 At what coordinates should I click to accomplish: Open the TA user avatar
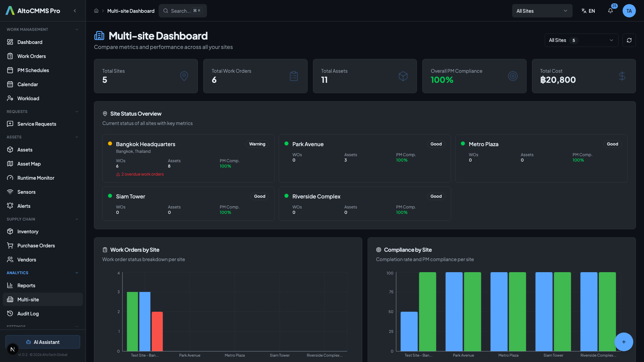click(629, 11)
